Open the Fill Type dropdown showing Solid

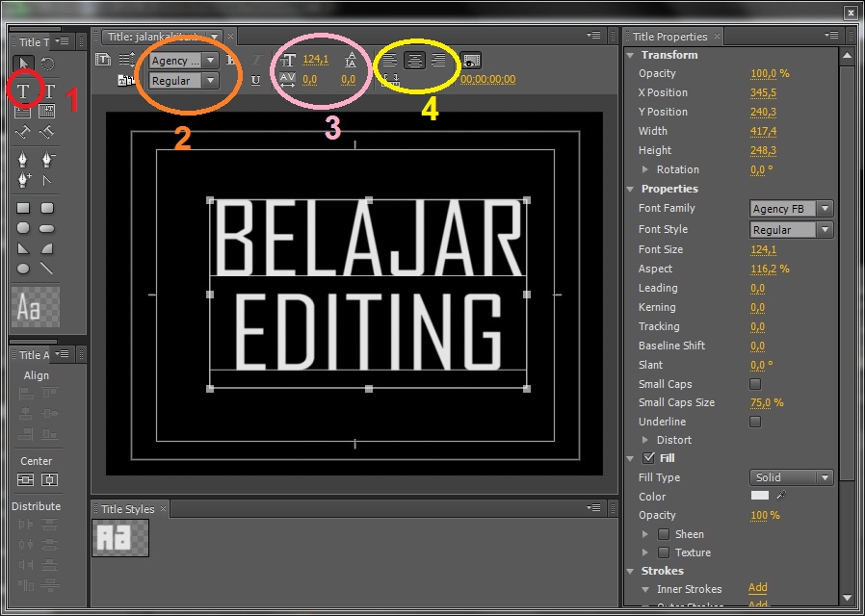click(x=791, y=476)
